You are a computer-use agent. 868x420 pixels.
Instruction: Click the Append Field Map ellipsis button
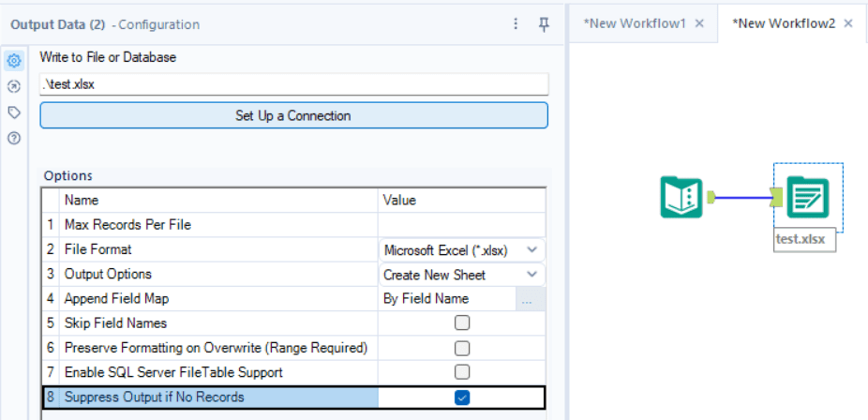click(530, 299)
